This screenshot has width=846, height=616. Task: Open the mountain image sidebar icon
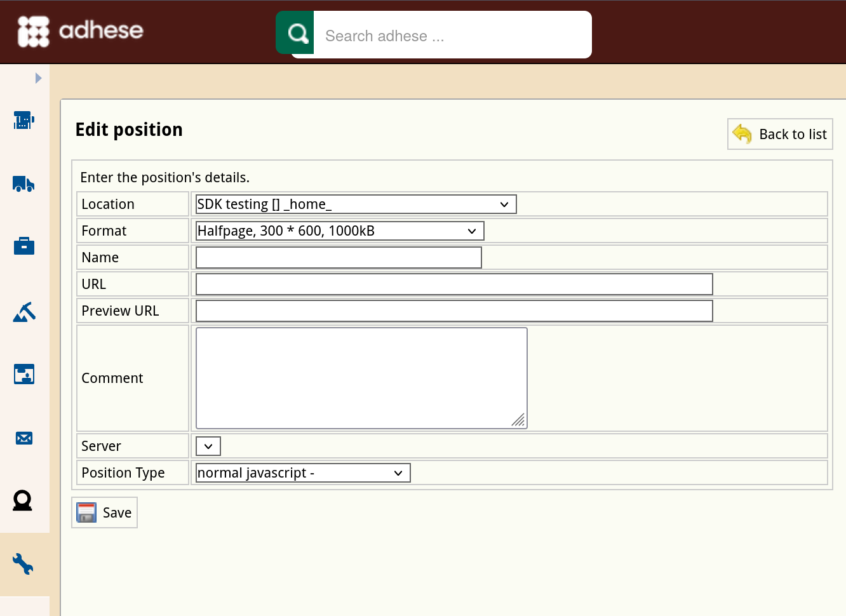point(23,312)
